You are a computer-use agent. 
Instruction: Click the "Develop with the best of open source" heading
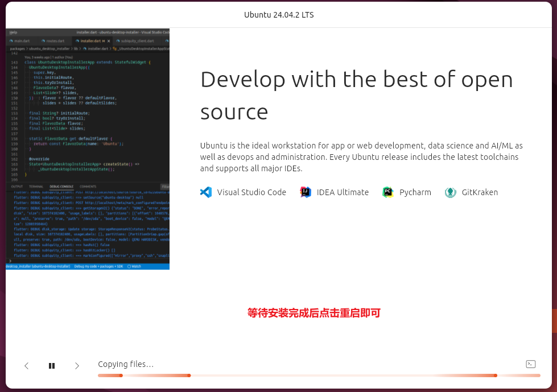pos(356,95)
